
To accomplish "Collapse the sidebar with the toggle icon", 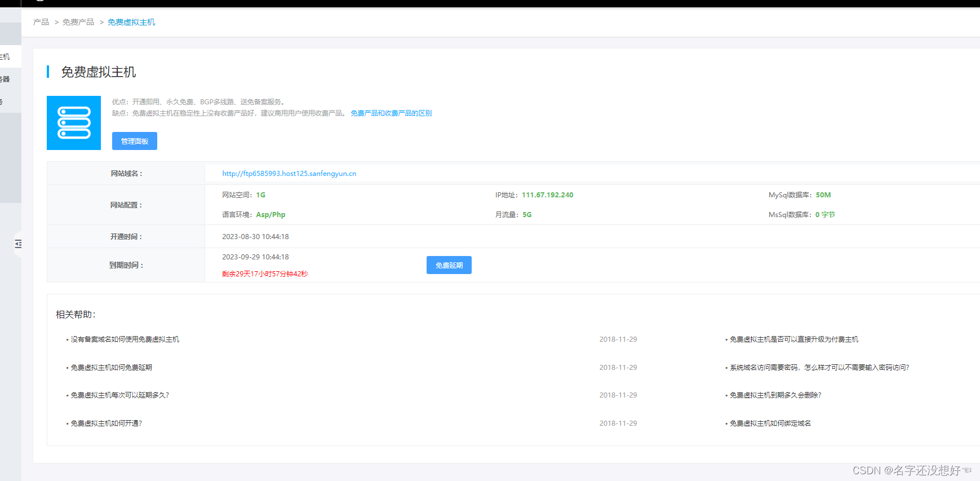I will pyautogui.click(x=18, y=244).
